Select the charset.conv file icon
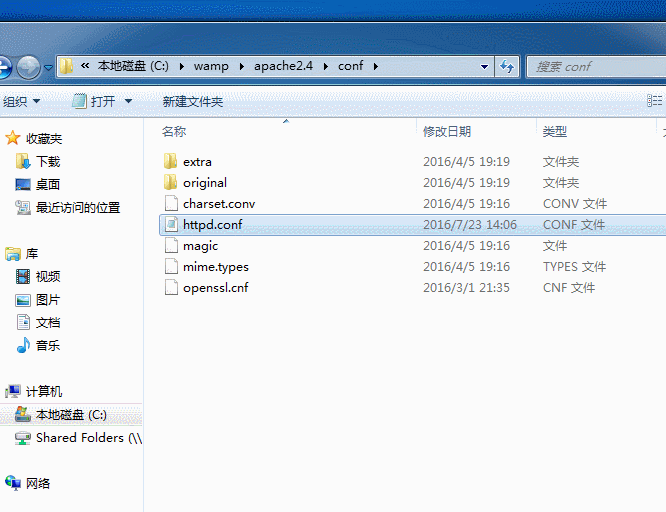Screen dimensions: 666x512 [x=171, y=204]
